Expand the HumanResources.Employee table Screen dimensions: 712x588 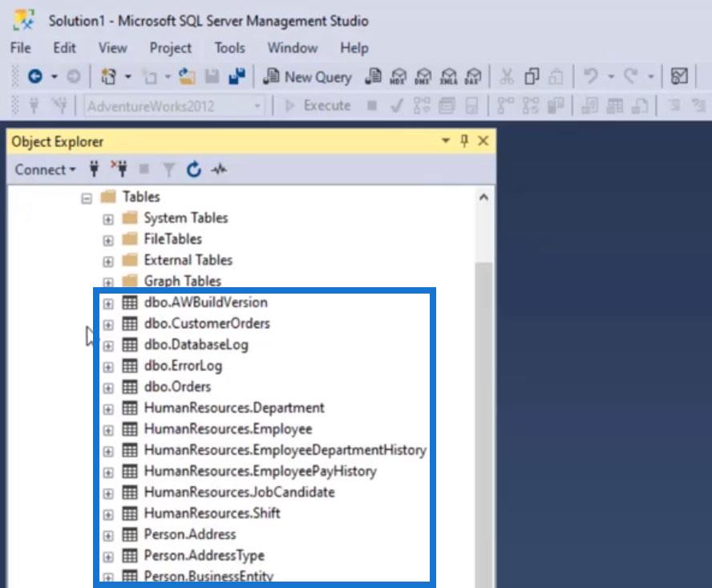(x=108, y=430)
